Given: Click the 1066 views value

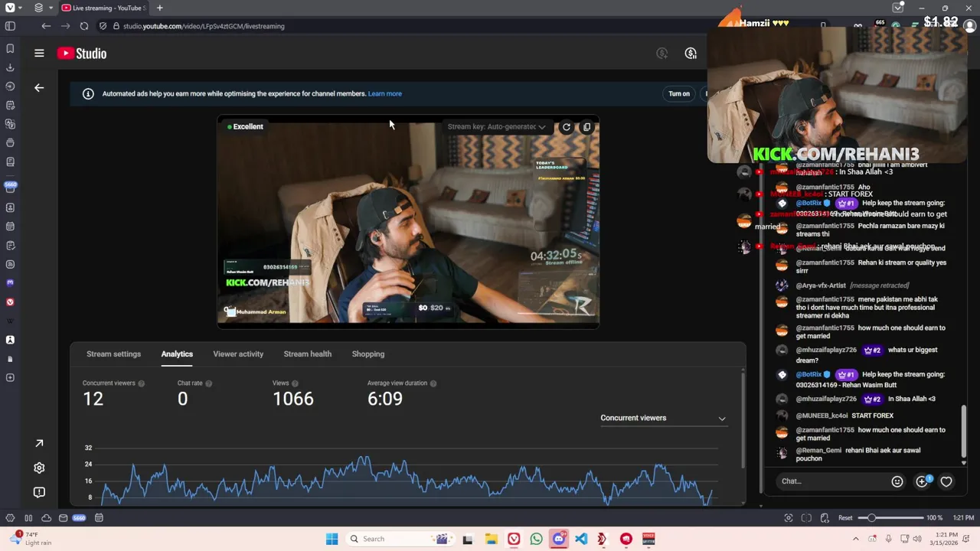Looking at the screenshot, I should [293, 399].
